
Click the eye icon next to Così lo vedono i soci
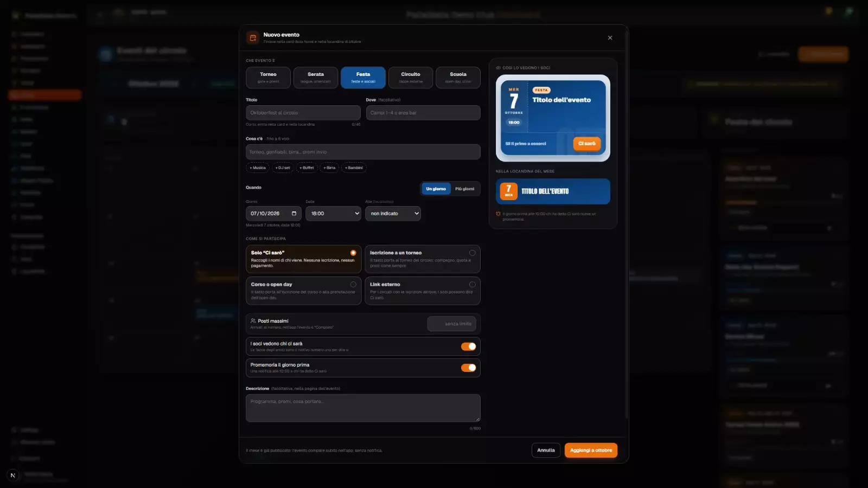[498, 68]
